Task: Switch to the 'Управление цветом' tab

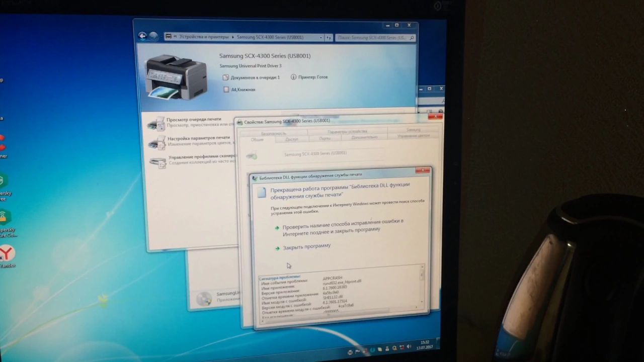Action: (x=414, y=136)
